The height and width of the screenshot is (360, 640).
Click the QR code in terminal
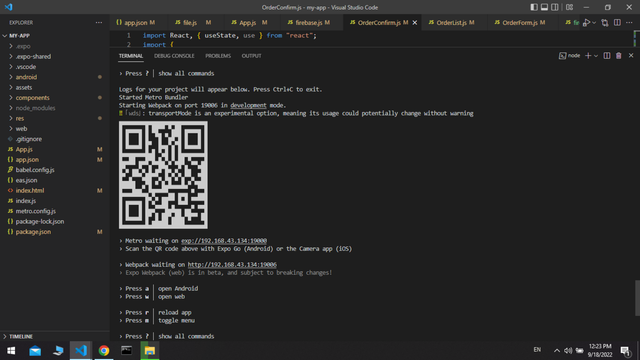[x=163, y=175]
